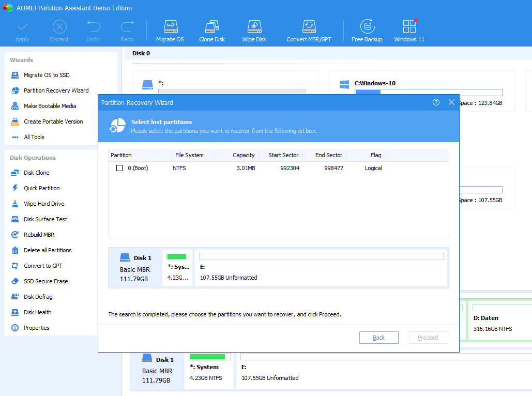Viewport: 532px width, 396px height.
Task: Select the D: Daten partition in the main window
Action: (501, 319)
